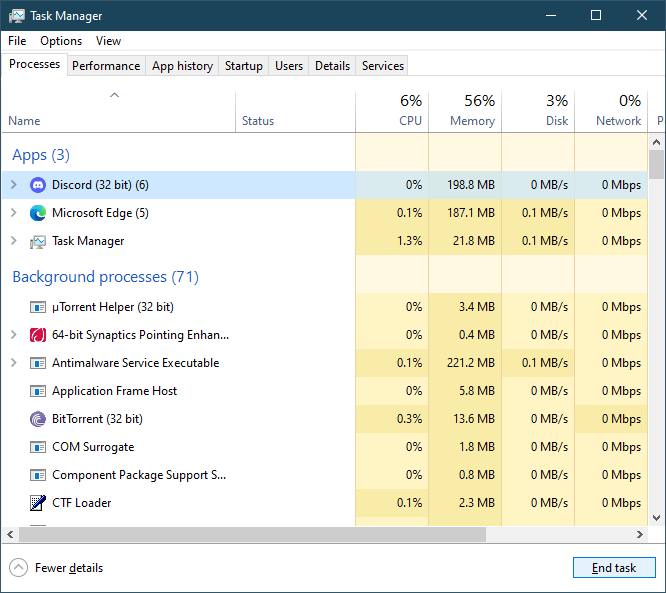Open the Options menu

point(61,41)
